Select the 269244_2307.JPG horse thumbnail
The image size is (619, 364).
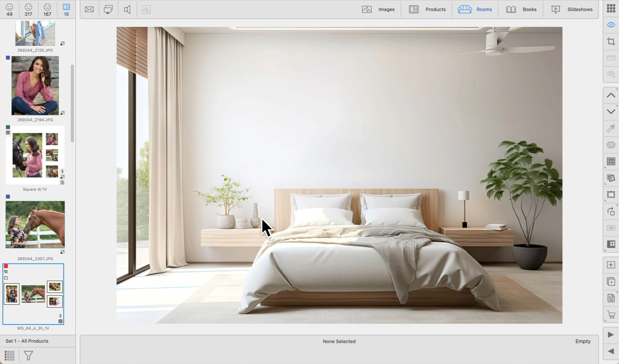pos(35,225)
